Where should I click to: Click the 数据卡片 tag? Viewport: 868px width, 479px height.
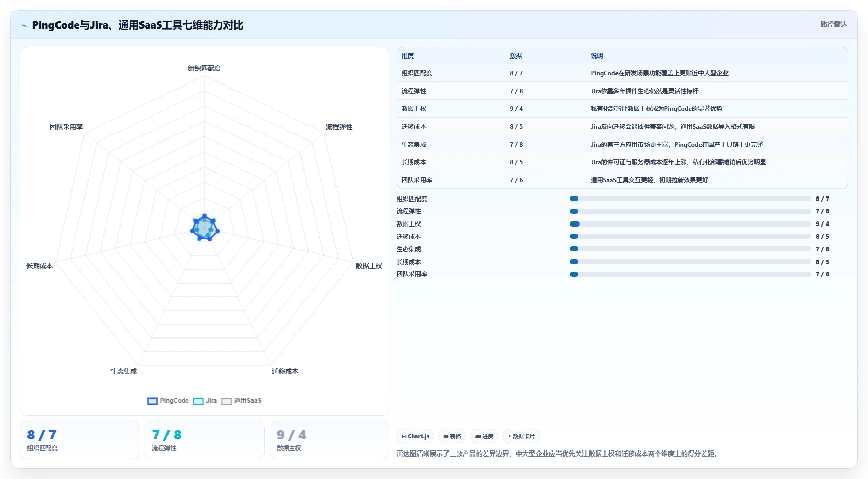click(x=521, y=436)
